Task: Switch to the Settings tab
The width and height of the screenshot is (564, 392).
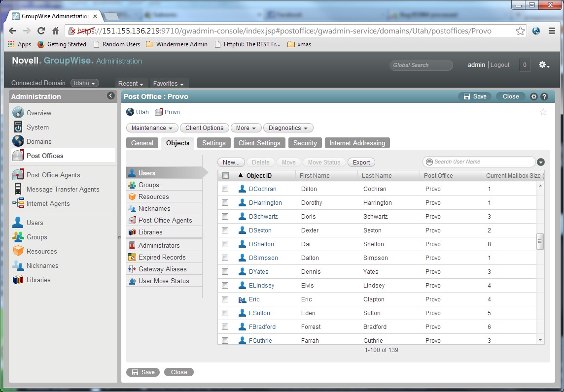Action: point(213,143)
